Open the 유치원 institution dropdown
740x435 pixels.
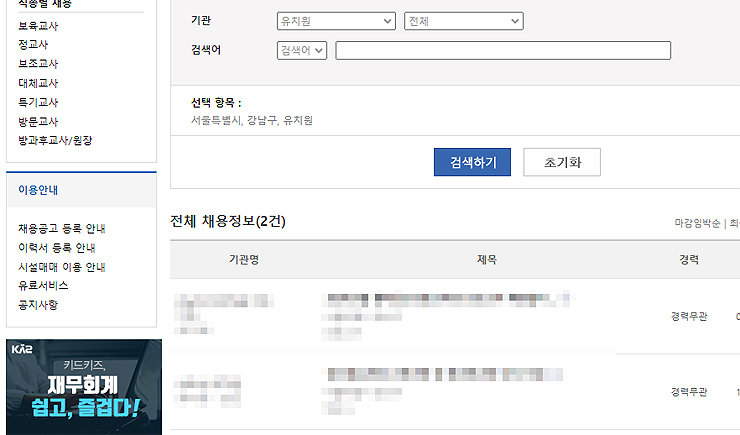(x=336, y=21)
